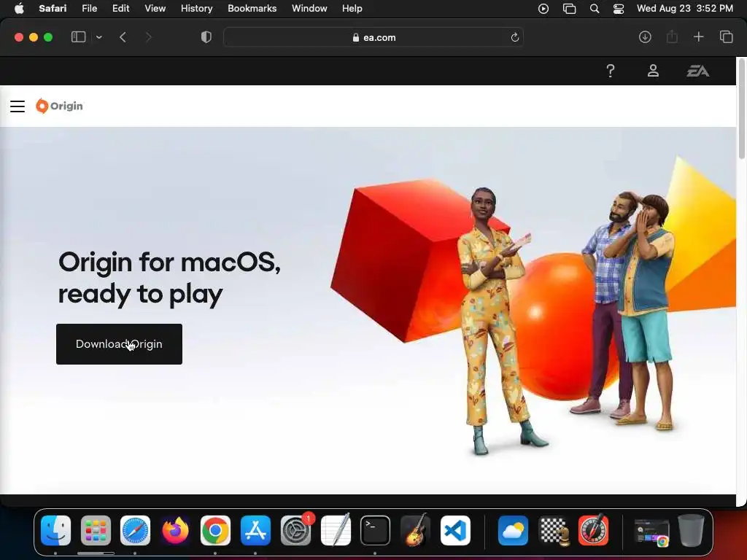Open the Apple menu

(x=19, y=9)
